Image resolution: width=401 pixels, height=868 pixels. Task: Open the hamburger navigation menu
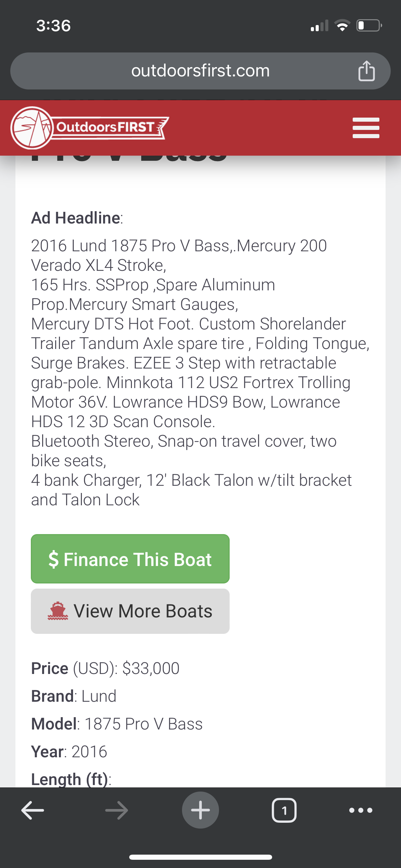[x=366, y=128]
